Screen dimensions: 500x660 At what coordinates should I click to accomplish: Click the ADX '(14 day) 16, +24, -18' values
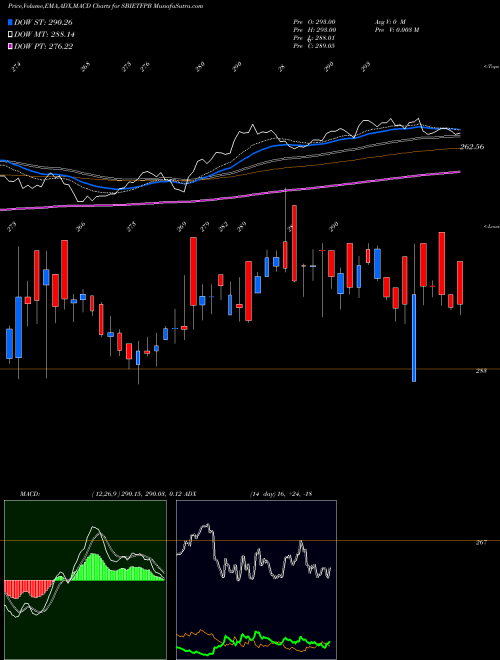pyautogui.click(x=281, y=494)
